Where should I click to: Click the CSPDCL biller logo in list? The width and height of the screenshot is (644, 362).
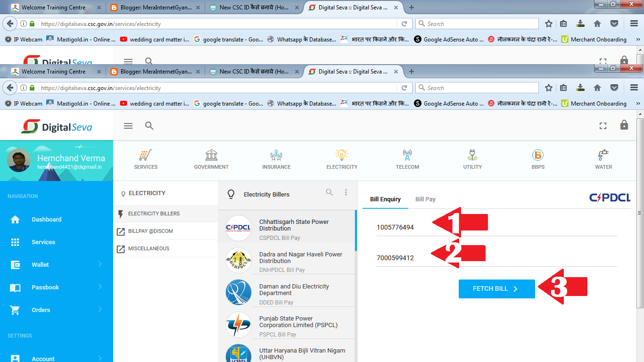[238, 228]
